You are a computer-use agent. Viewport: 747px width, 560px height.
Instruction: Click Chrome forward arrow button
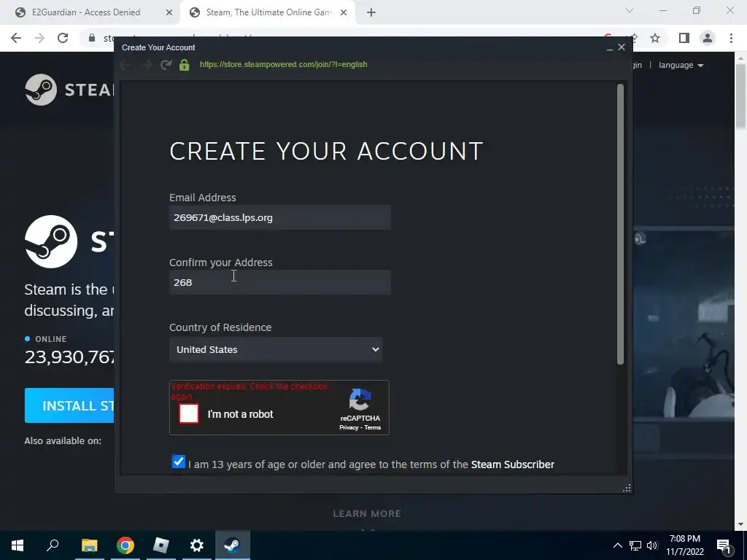39,38
